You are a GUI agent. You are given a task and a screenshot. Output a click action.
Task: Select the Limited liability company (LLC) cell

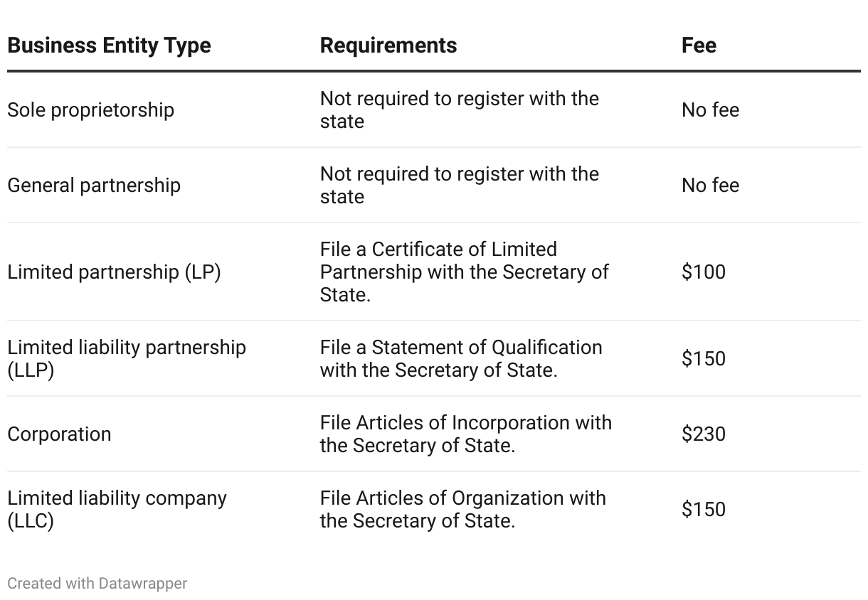(117, 510)
